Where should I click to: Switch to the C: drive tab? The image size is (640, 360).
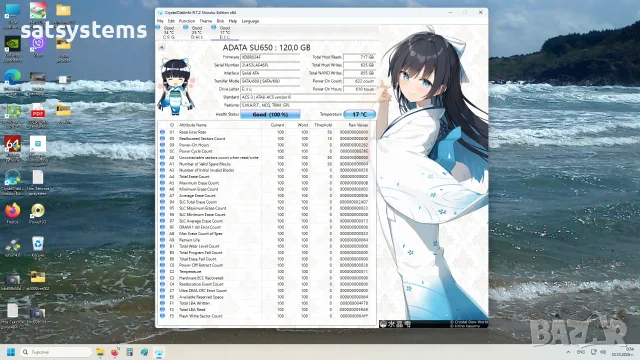pyautogui.click(x=169, y=32)
